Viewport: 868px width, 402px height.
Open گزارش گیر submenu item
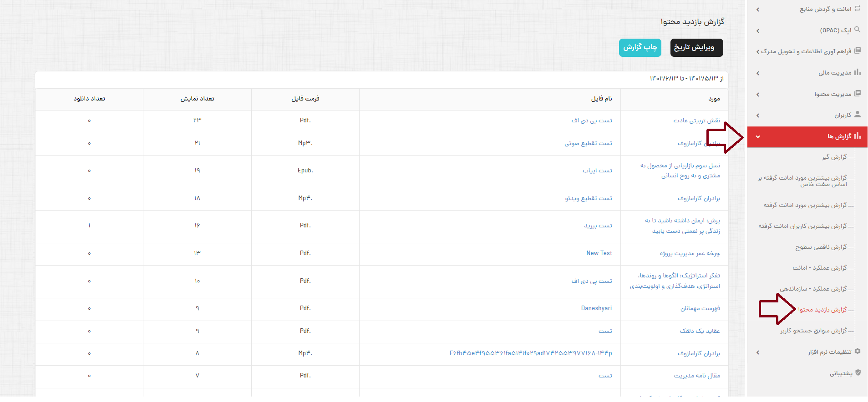[834, 157]
